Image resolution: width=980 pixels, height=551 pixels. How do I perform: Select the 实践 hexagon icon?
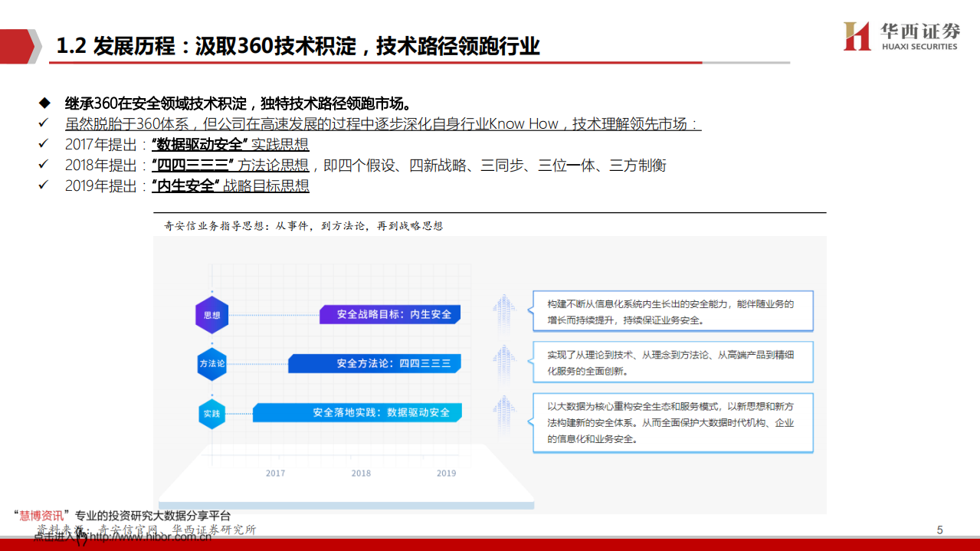211,412
